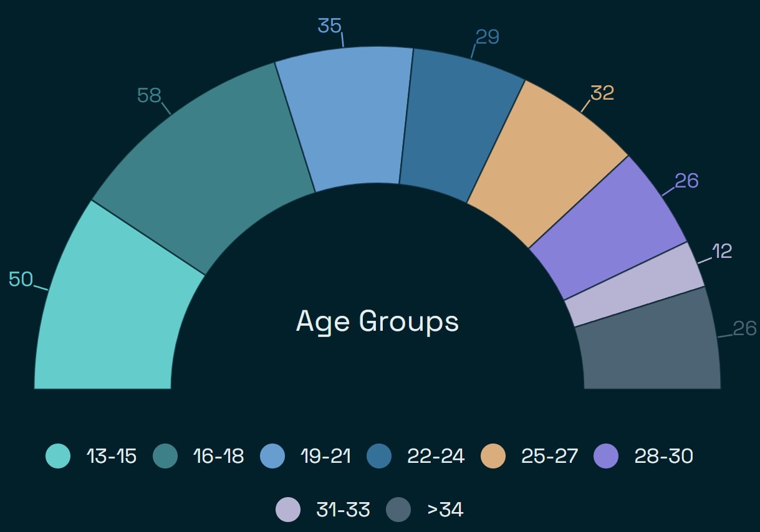Click the 25-27 legend text label
Screen dimensions: 760x532
550,456
